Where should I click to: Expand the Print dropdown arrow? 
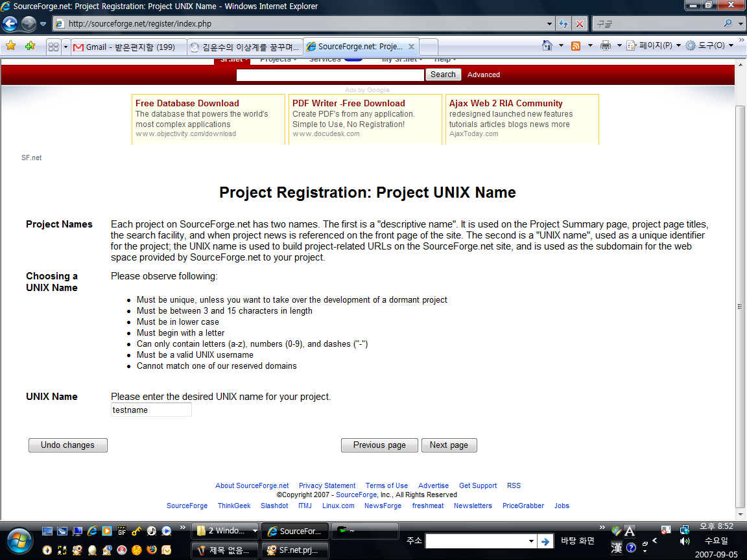(x=619, y=45)
